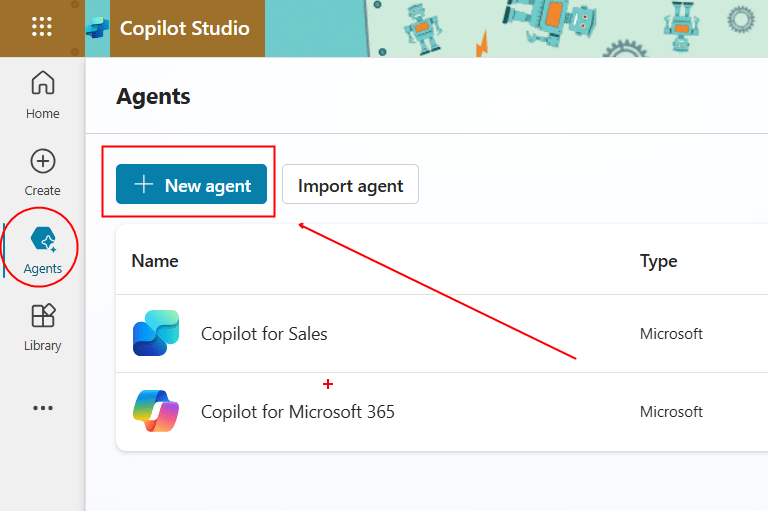Click the Copilot for Sales icon
This screenshot has height=511, width=768.
pos(156,333)
